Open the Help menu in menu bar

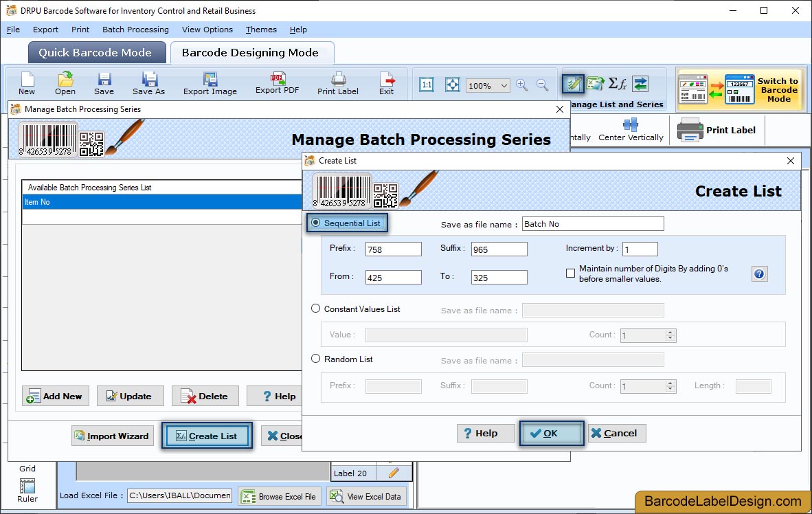[x=298, y=30]
